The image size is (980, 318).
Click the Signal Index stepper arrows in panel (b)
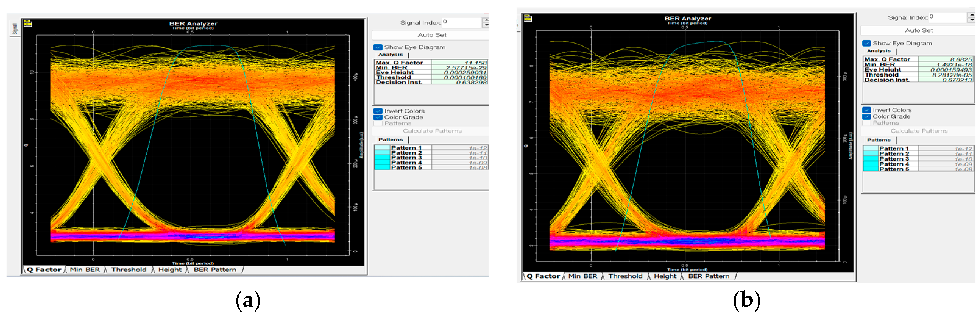(972, 17)
